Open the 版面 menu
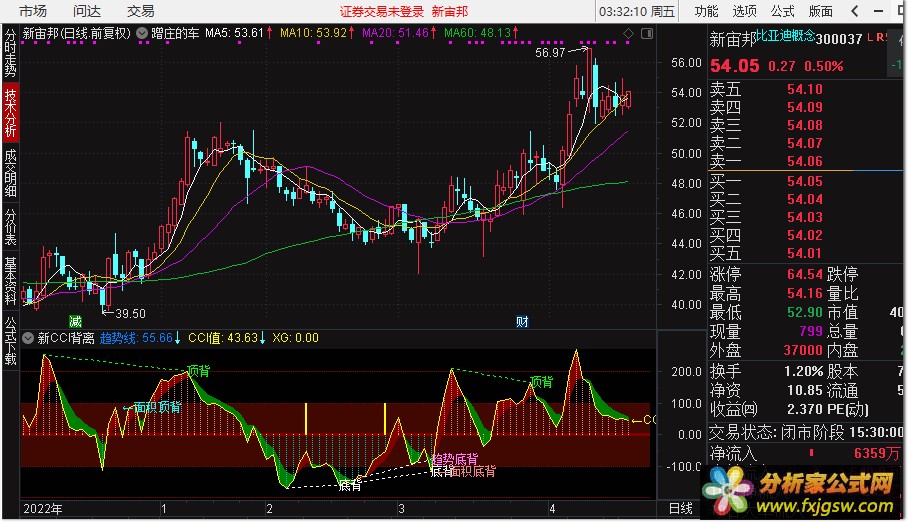 click(821, 11)
